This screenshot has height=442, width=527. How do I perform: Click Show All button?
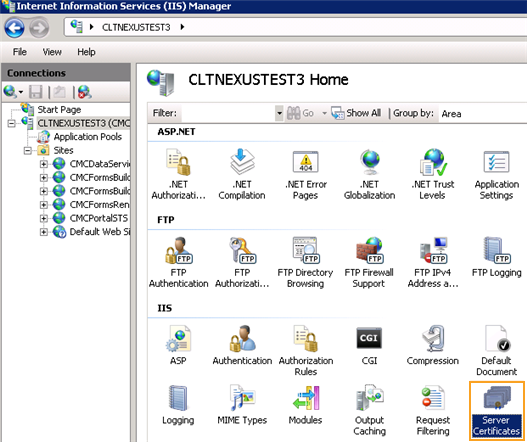coord(356,113)
